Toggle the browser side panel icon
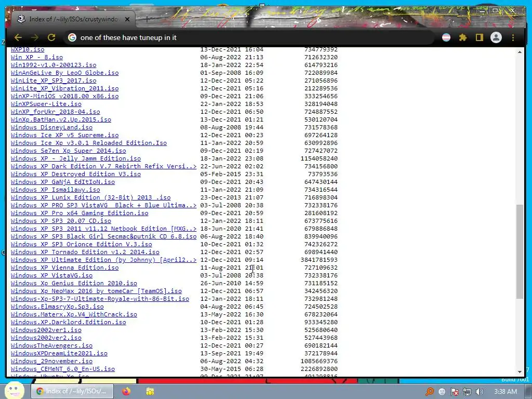The height and width of the screenshot is (399, 532). [x=479, y=37]
